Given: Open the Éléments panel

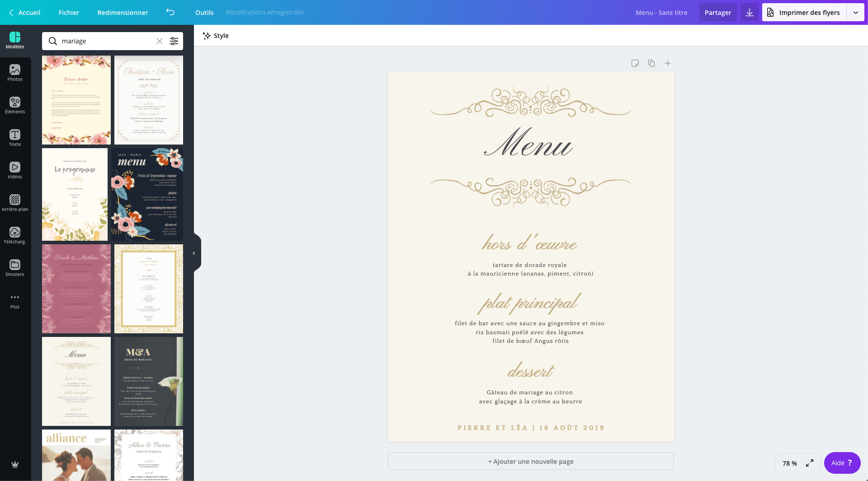Looking at the screenshot, I should pyautogui.click(x=15, y=106).
